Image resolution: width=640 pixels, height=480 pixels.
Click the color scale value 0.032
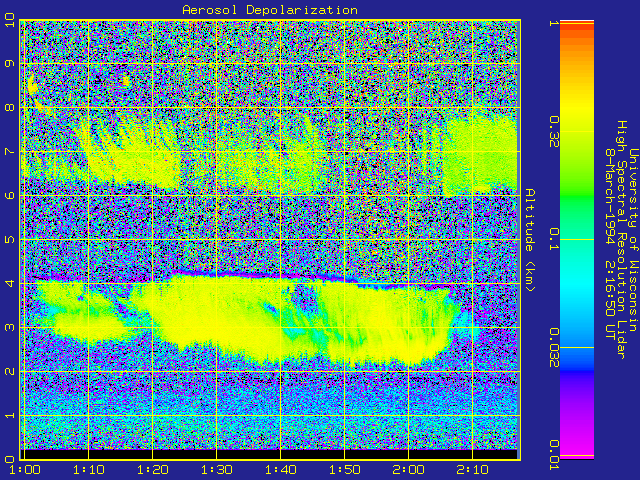pyautogui.click(x=554, y=347)
